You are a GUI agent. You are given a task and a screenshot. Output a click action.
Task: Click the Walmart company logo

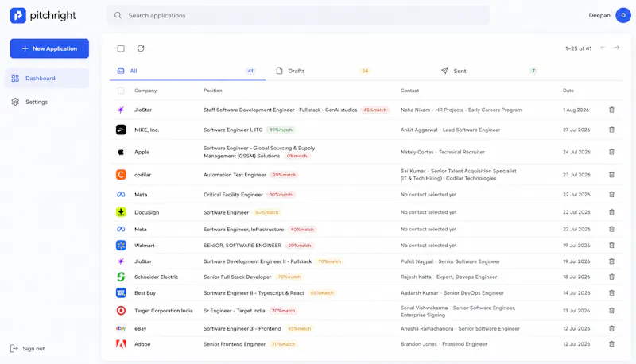tap(121, 246)
